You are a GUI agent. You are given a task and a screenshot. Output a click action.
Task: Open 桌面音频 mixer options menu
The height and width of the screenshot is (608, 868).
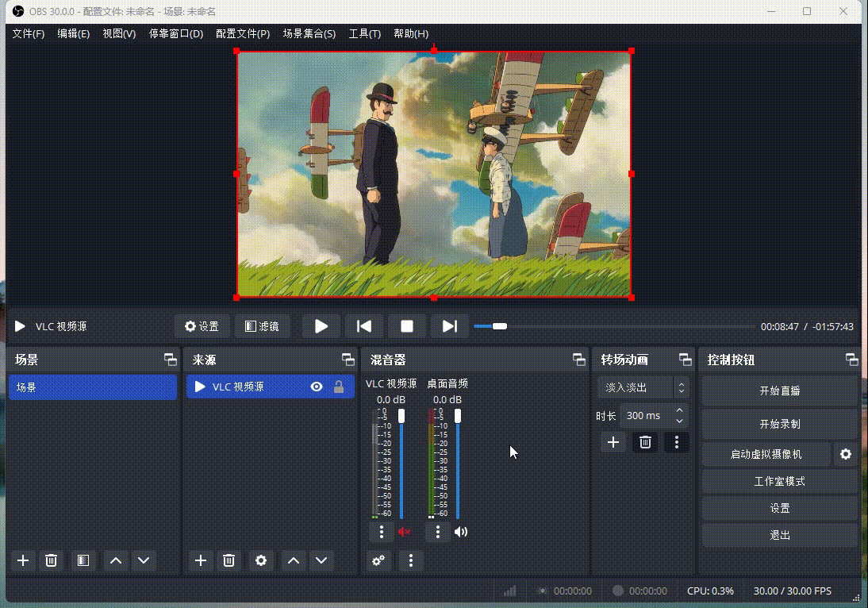click(438, 532)
